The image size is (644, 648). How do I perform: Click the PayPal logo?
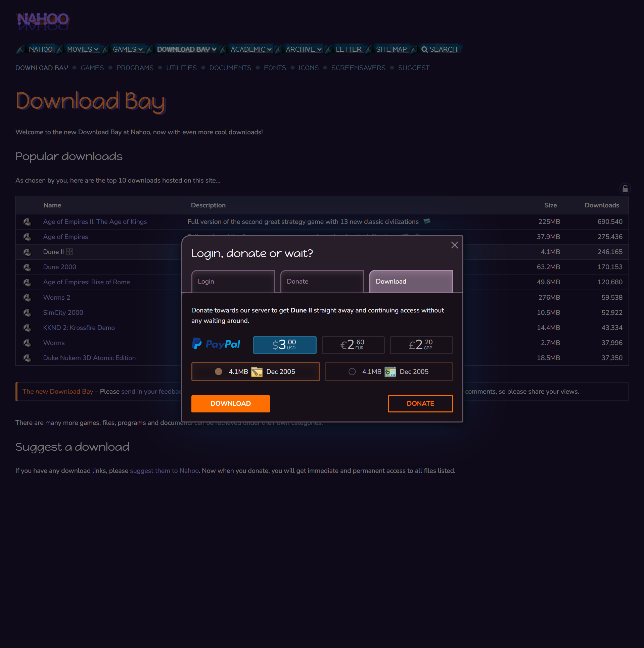click(x=216, y=344)
